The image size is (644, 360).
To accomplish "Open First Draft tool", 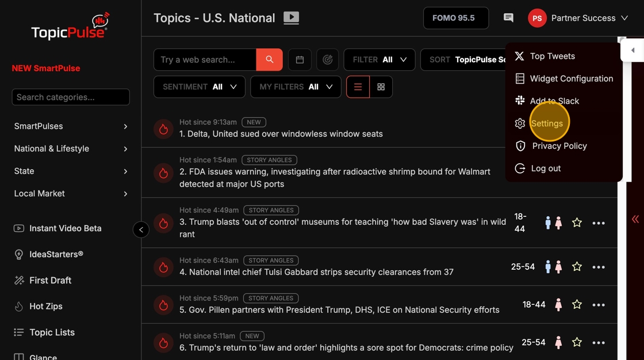I will [43, 280].
